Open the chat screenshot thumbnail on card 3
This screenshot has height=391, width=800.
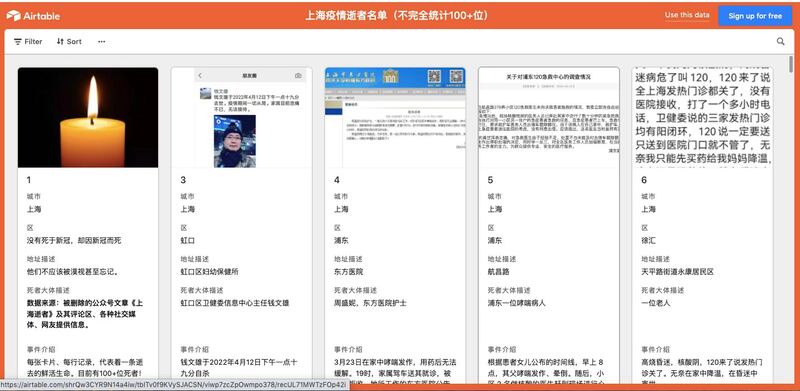pos(242,117)
